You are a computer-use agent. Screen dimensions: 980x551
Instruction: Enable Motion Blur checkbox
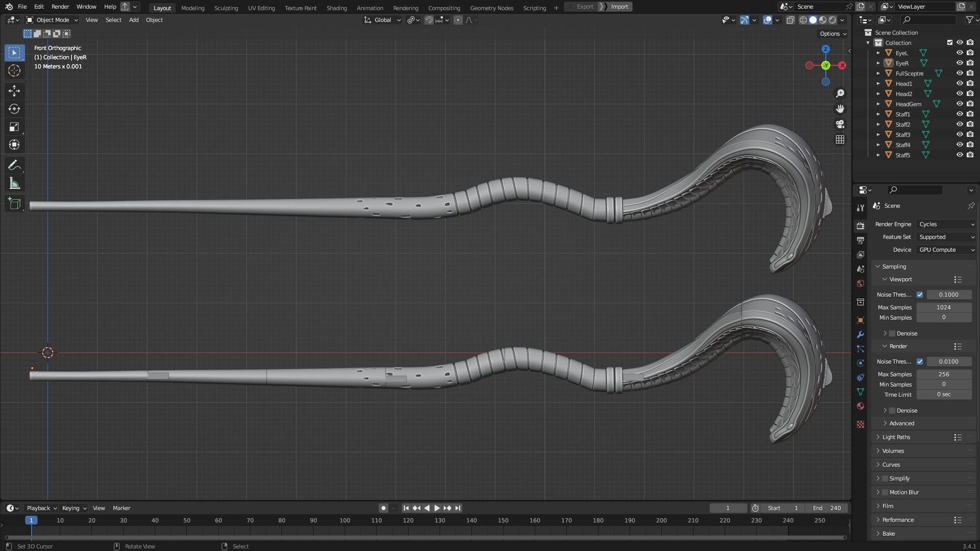click(x=885, y=492)
